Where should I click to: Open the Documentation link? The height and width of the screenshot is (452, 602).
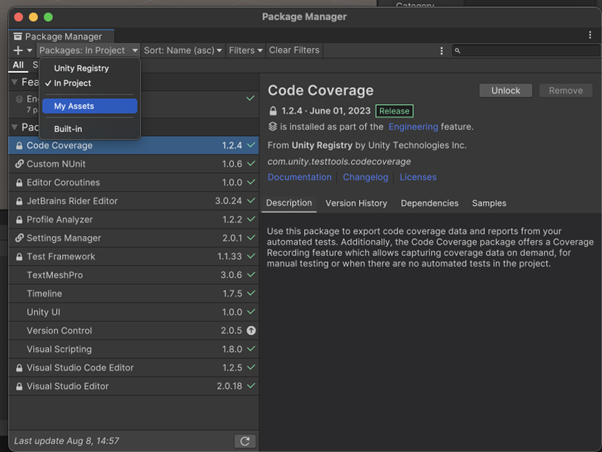point(299,177)
